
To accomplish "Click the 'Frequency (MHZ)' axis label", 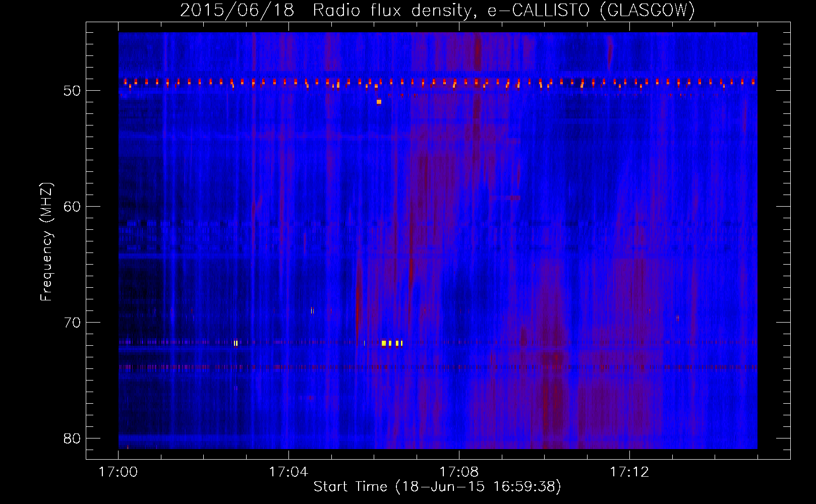I will 46,242.
